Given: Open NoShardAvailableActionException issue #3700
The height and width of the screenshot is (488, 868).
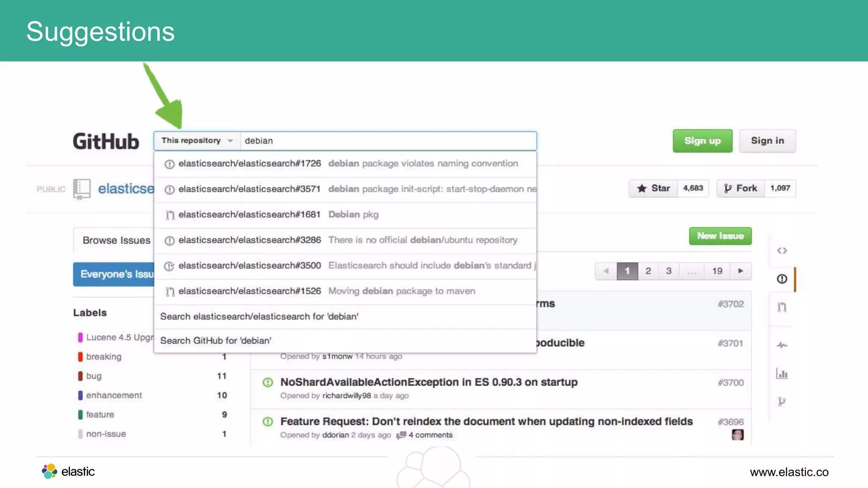Looking at the screenshot, I should (428, 382).
